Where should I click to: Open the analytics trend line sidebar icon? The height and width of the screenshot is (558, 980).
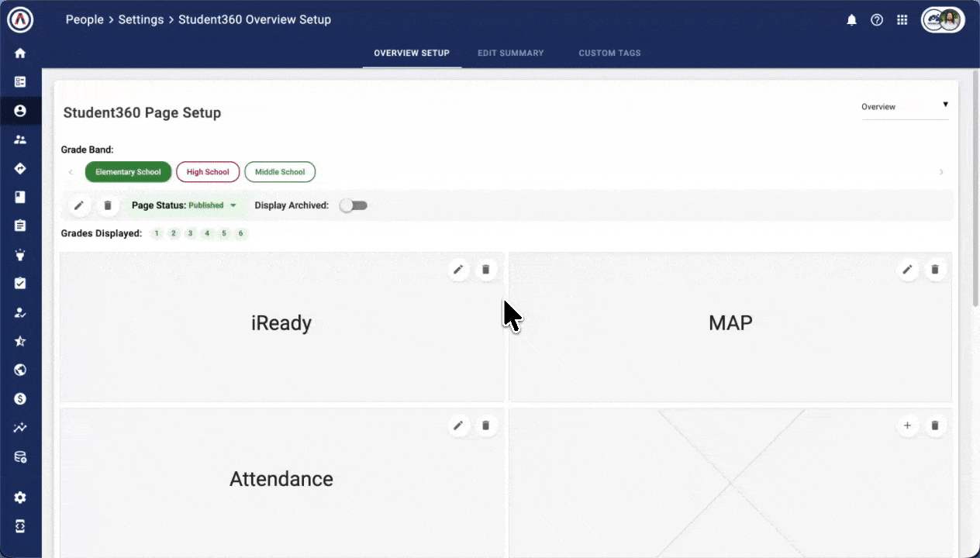coord(20,428)
